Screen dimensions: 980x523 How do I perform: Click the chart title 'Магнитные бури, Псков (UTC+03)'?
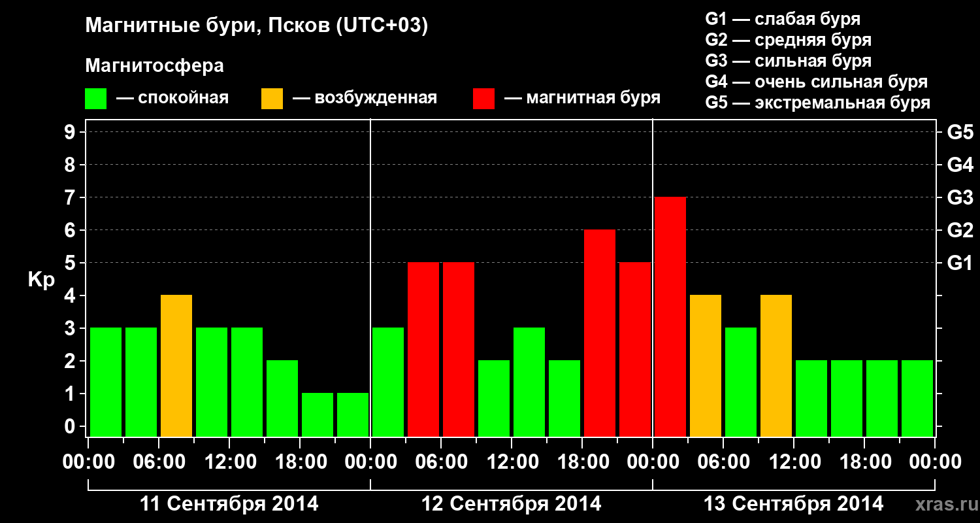[257, 27]
